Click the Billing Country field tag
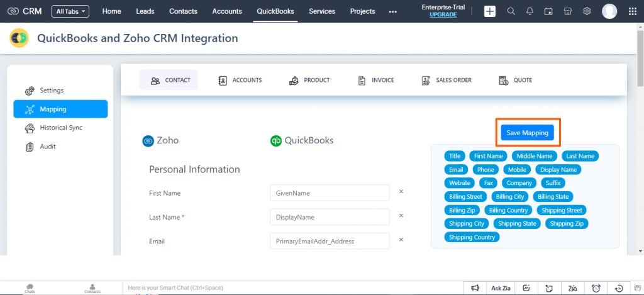This screenshot has height=295, width=644. point(508,210)
